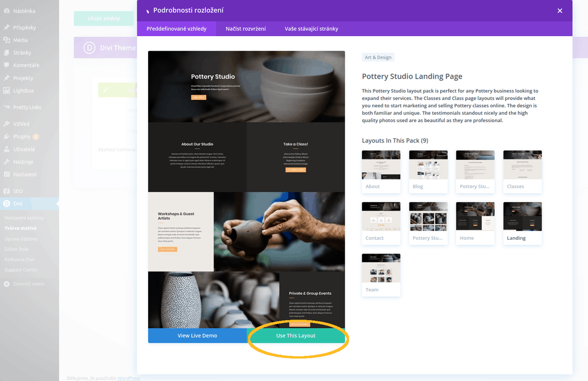Image resolution: width=588 pixels, height=381 pixels.
Task: Open Tvůrce motivů submenu item
Action: coord(21,228)
